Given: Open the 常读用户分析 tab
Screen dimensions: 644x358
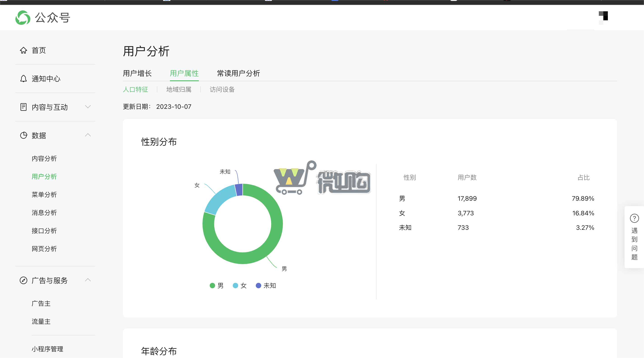Looking at the screenshot, I should click(238, 73).
